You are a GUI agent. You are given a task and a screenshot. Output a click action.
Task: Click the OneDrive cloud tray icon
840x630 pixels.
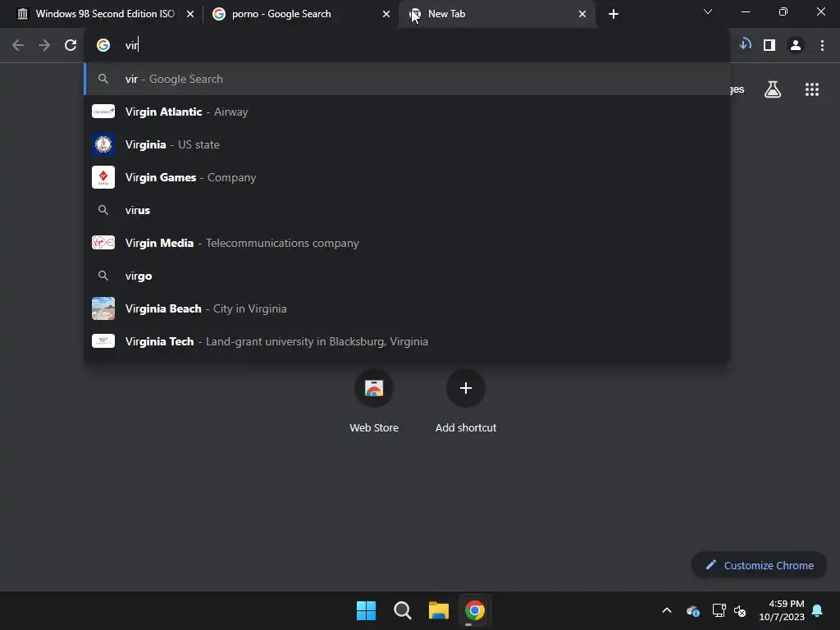pyautogui.click(x=692, y=610)
